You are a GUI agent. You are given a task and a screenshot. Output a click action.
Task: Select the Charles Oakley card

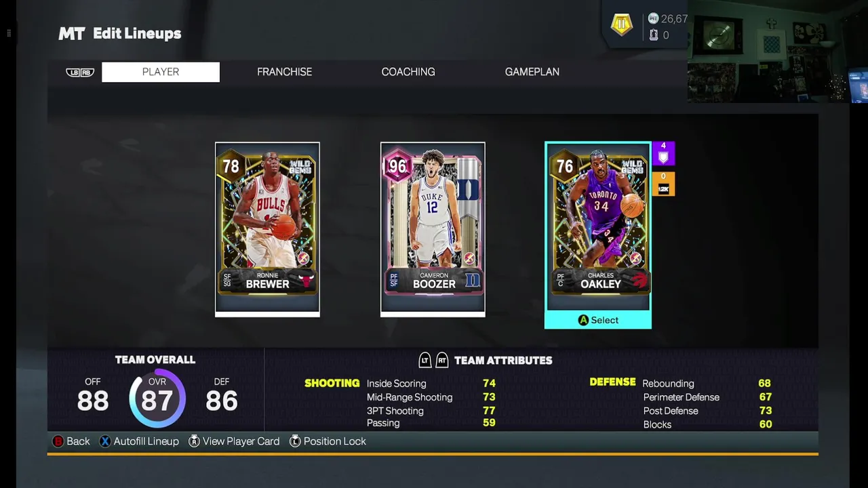[598, 235]
